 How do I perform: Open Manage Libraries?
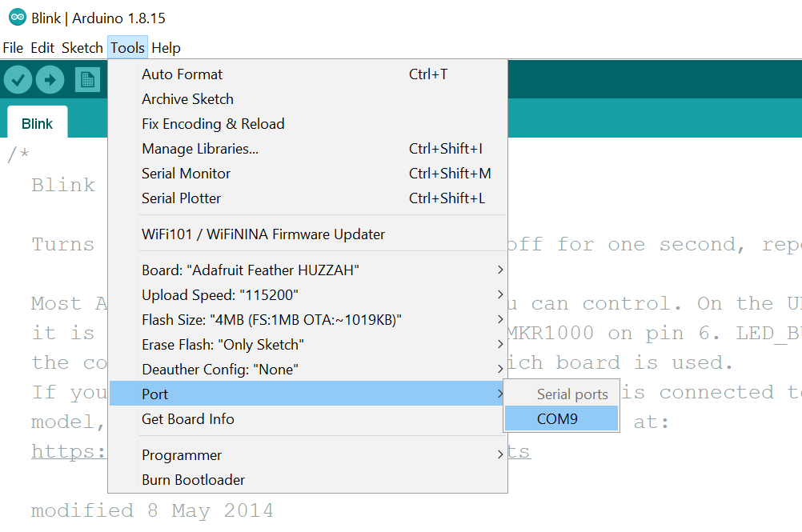[200, 149]
